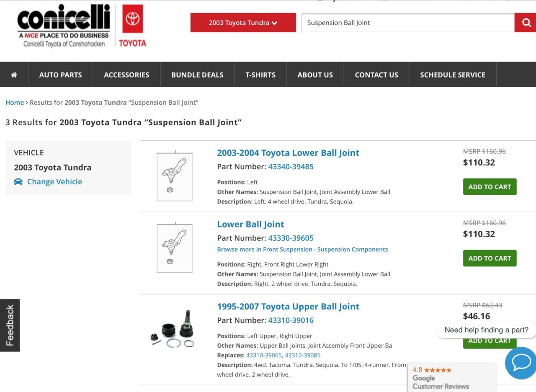Viewport: 536px width, 392px height.
Task: Click the car icon beside Change Vehicle
Action: [18, 182]
